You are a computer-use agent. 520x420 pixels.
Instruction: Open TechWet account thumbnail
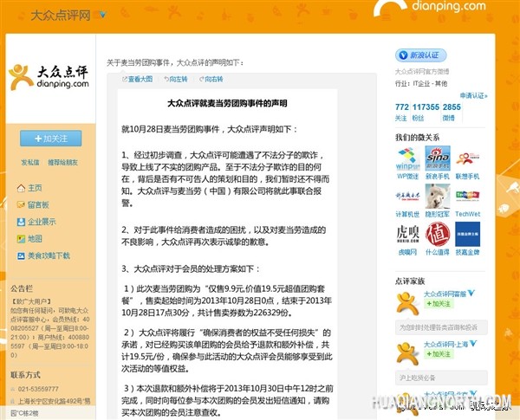[467, 197]
